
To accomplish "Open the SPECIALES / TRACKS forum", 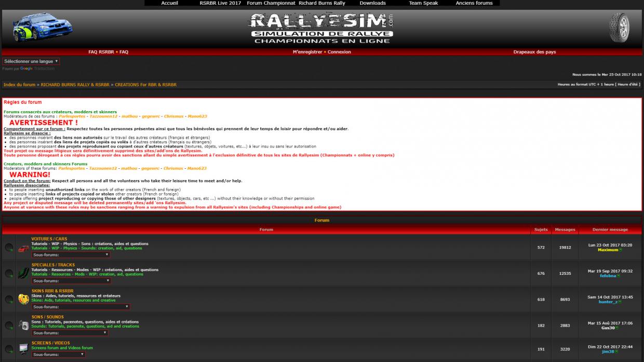I will click(x=53, y=265).
